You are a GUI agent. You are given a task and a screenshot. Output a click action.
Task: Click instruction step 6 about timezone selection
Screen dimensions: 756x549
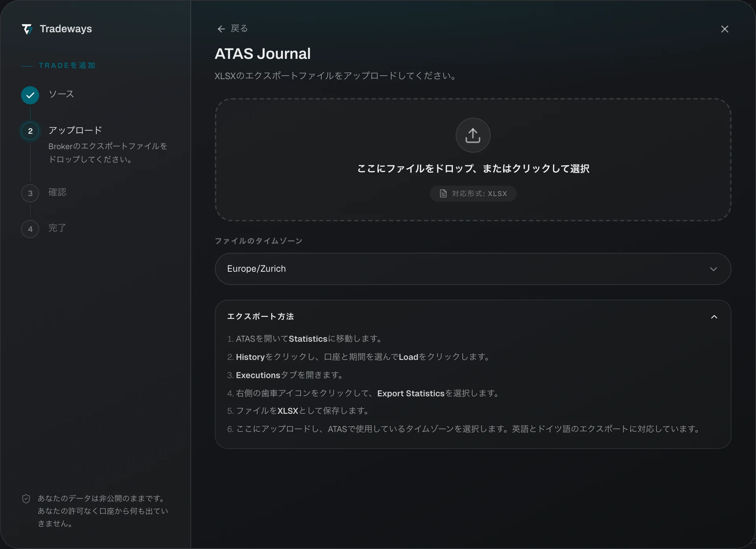coord(464,429)
